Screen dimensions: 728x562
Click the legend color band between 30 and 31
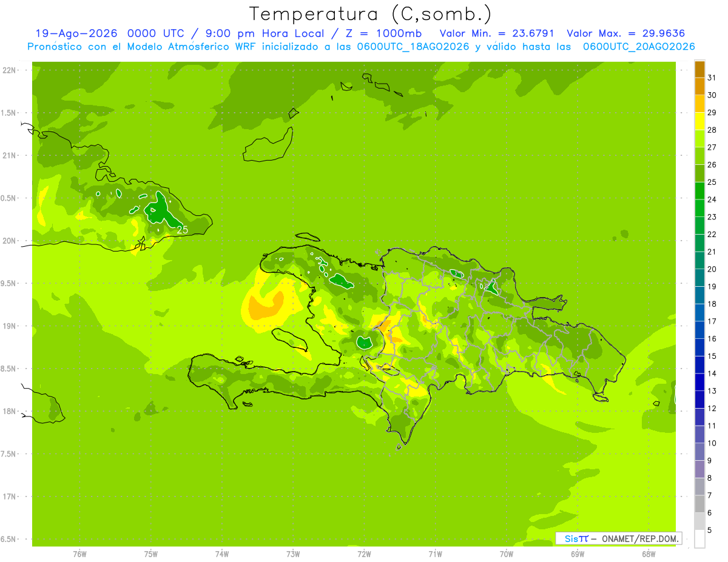coord(699,87)
